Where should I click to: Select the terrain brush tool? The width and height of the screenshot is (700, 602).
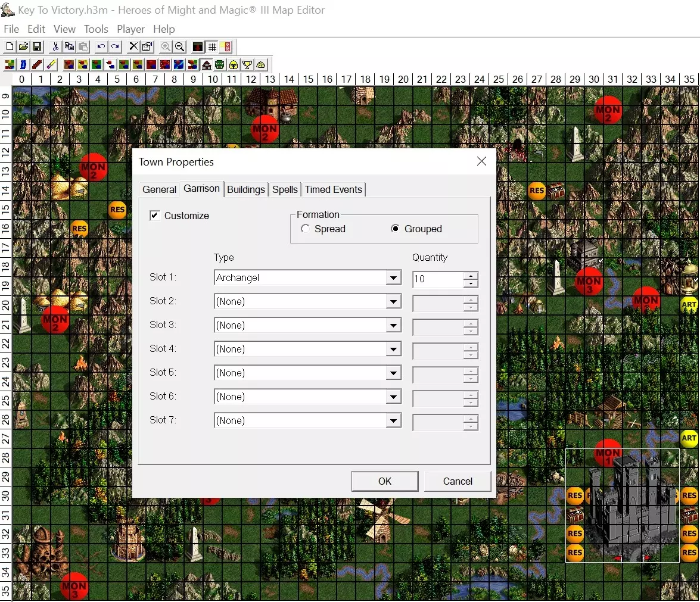coord(10,65)
